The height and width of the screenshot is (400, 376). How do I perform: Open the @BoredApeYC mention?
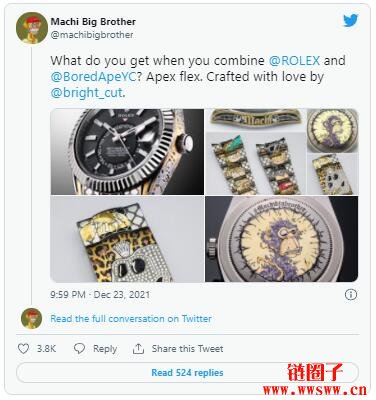click(x=93, y=77)
